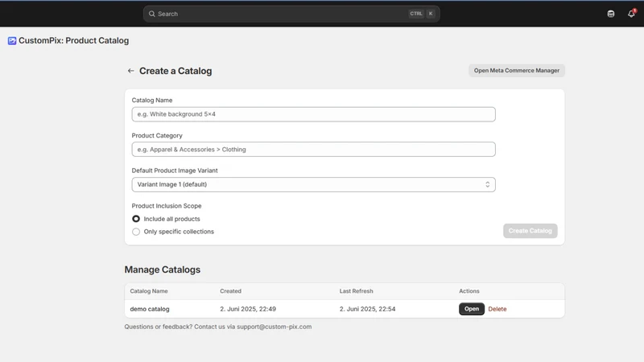Click the CustomPix app logo icon
The image size is (644, 362).
pyautogui.click(x=12, y=41)
